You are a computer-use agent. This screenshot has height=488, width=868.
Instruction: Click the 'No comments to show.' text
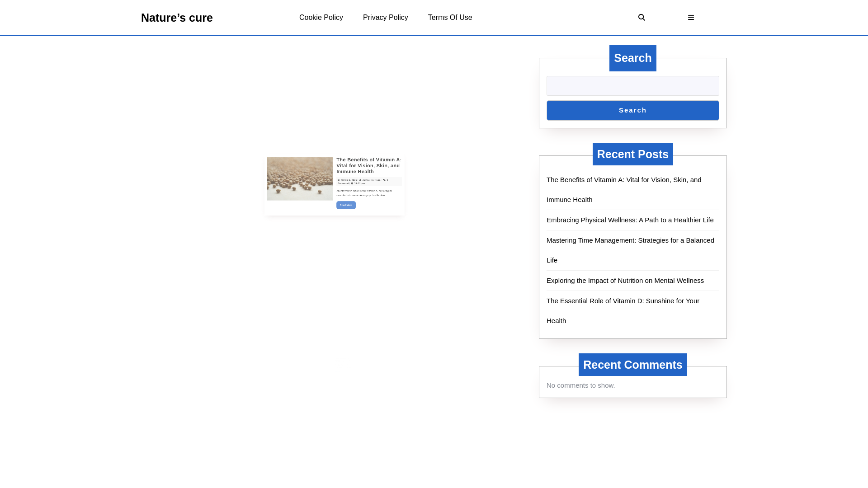tap(580, 385)
